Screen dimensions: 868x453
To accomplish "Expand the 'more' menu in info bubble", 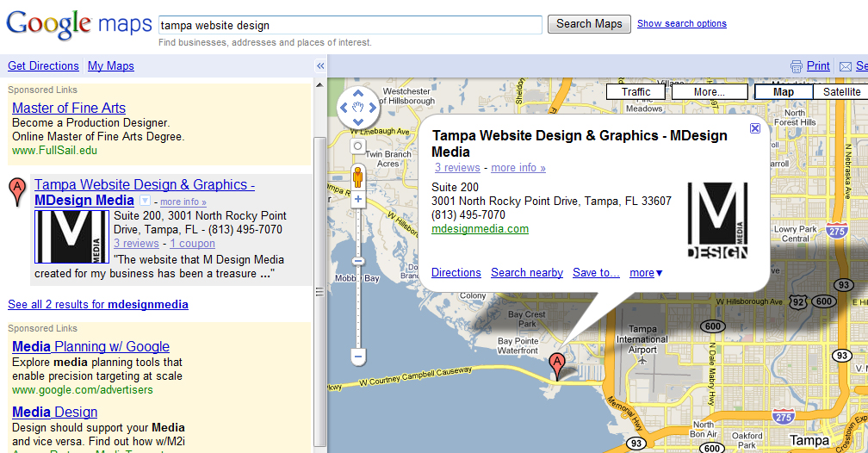I will [x=646, y=272].
